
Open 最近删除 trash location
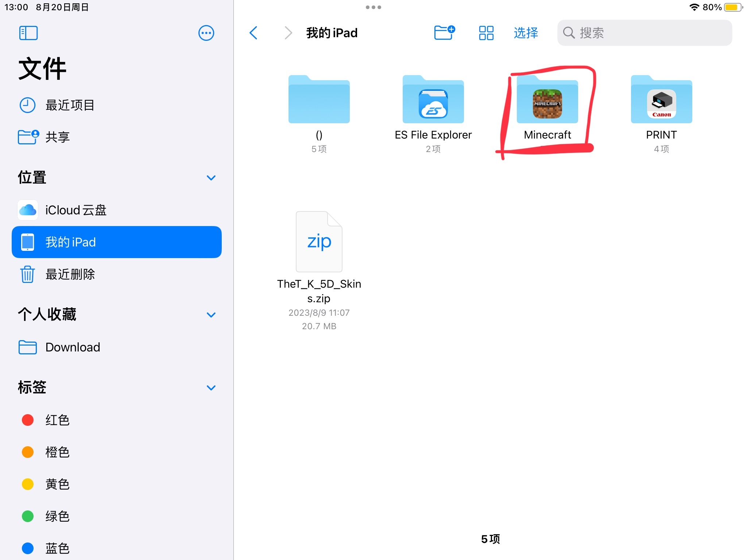tap(117, 274)
